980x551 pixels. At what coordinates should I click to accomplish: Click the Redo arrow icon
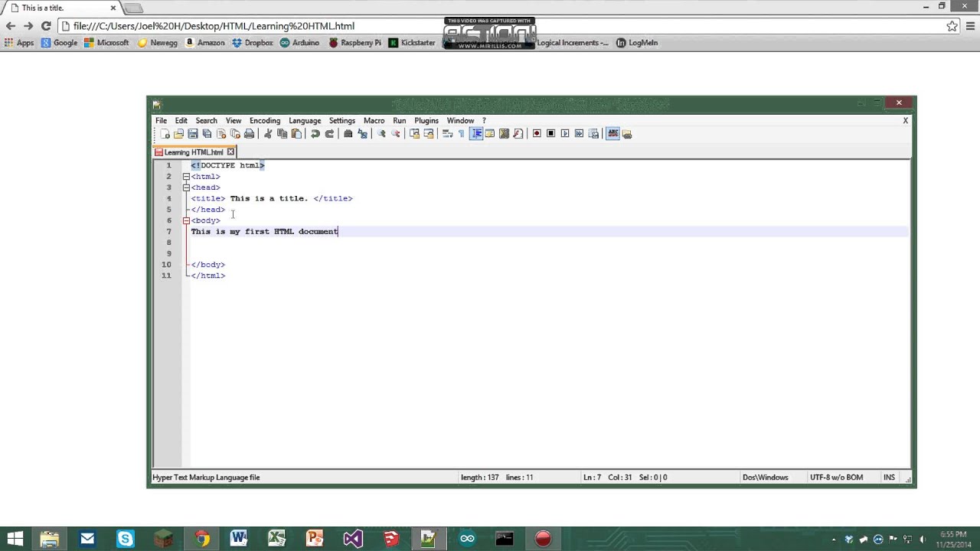[329, 134]
